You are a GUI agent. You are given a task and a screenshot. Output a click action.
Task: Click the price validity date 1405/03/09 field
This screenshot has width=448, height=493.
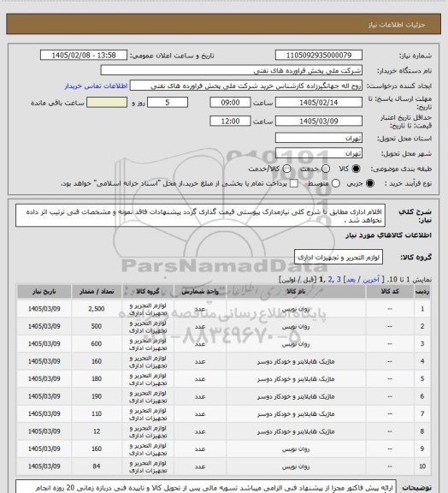coord(319,121)
